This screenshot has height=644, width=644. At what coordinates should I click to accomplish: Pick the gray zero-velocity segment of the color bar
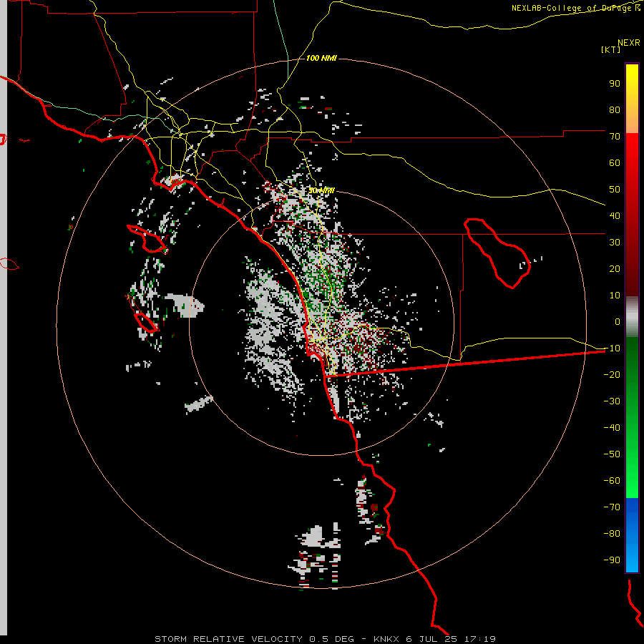point(632,317)
